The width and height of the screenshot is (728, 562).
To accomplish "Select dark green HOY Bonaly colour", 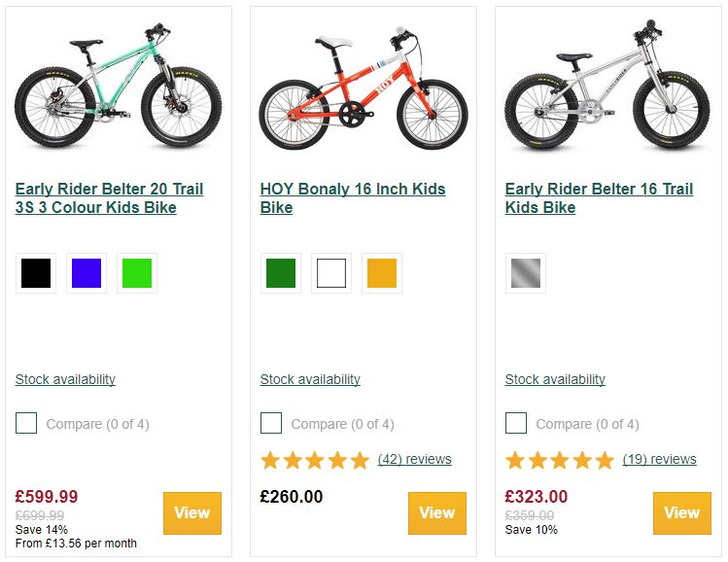I will pyautogui.click(x=281, y=274).
